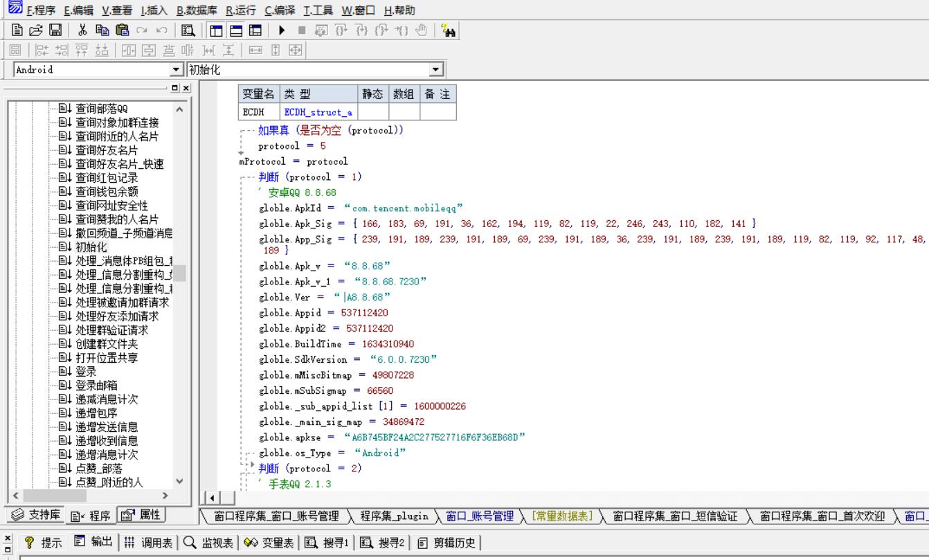Image resolution: width=929 pixels, height=560 pixels.
Task: Select 登录邮箱 in the tree
Action: (96, 386)
